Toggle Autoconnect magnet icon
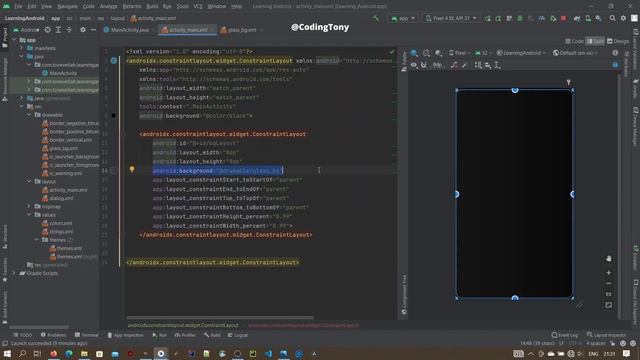This screenshot has height=360, width=640. point(424,65)
